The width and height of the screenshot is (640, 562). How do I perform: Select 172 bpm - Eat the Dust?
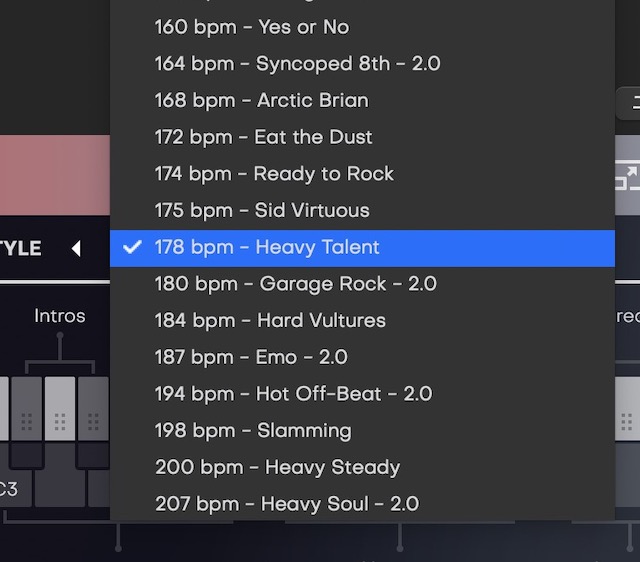pos(263,137)
